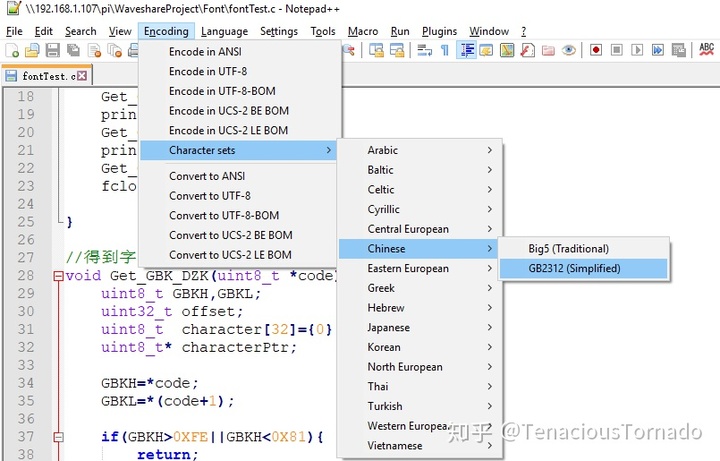Viewport: 720px width, 461px height.
Task: Create a new document with toolbar icon
Action: (12, 50)
